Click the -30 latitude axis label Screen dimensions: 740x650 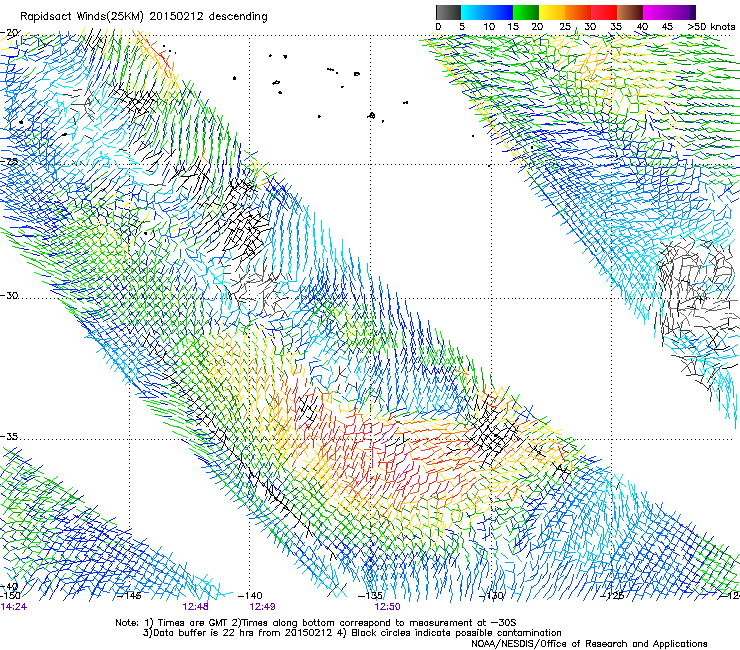pos(9,296)
